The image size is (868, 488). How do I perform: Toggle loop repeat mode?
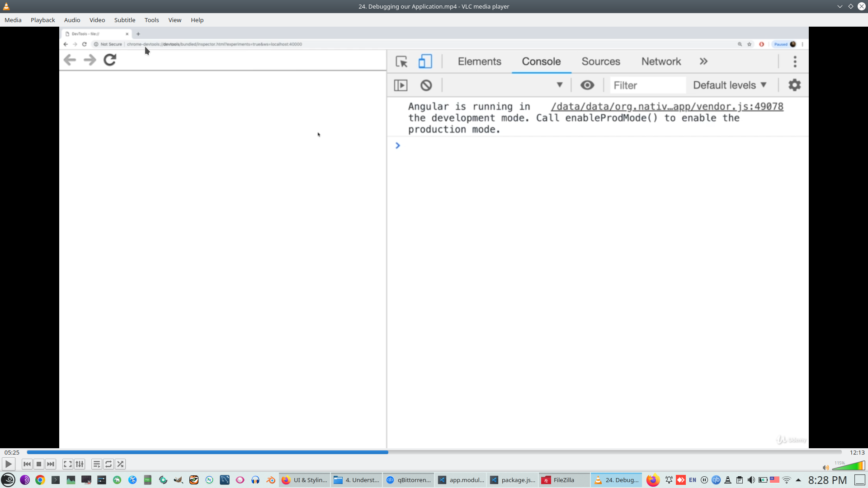point(108,464)
